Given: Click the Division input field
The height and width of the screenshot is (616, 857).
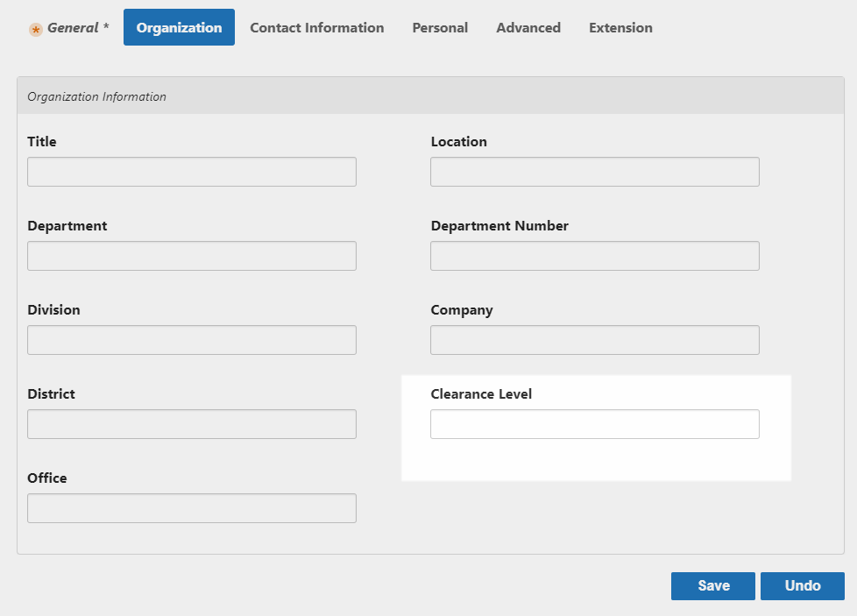Looking at the screenshot, I should coord(191,340).
